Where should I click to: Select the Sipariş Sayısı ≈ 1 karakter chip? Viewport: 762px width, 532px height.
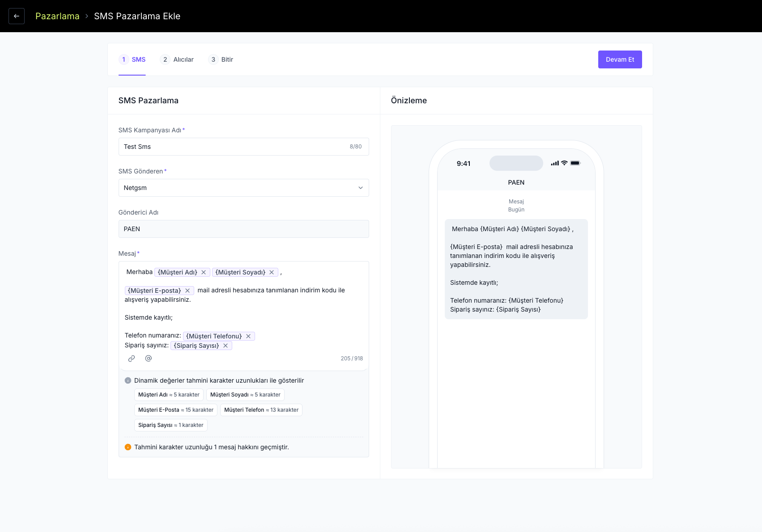click(x=171, y=425)
